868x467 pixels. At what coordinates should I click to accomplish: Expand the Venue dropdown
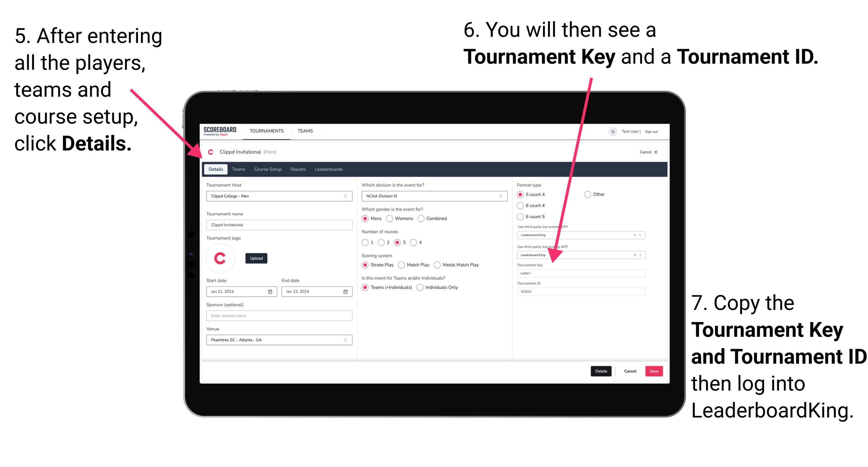345,339
